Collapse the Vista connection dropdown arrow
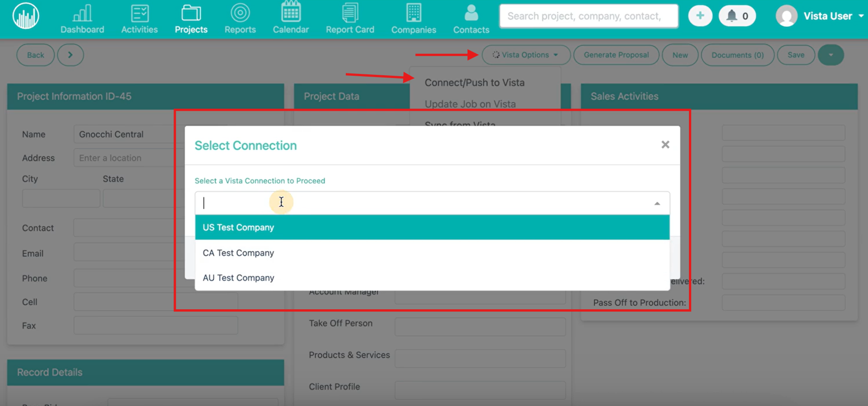The width and height of the screenshot is (868, 406). click(x=657, y=203)
